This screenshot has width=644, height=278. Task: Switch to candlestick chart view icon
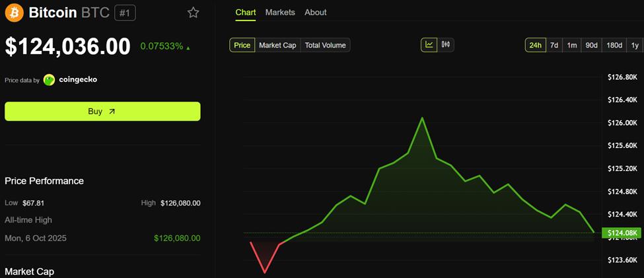(x=446, y=45)
